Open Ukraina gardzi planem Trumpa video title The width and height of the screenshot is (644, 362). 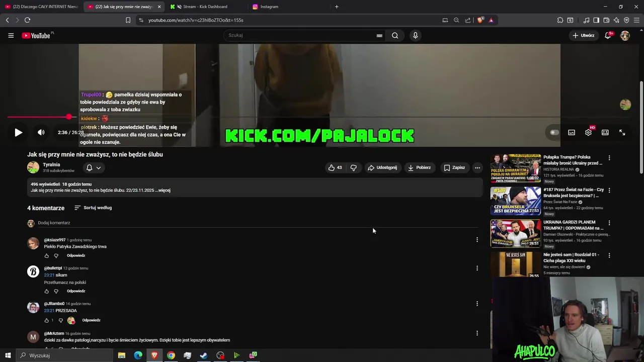(573, 225)
